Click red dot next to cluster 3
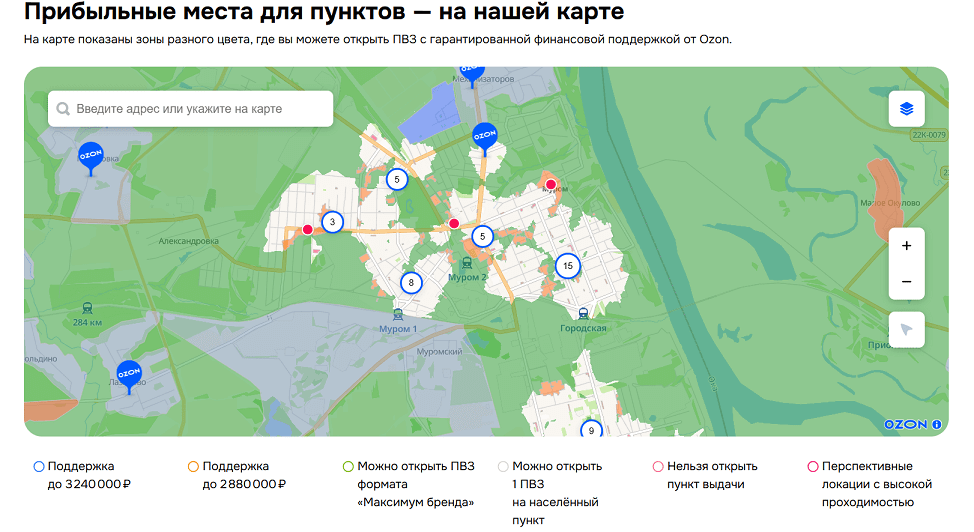Screen dimensions: 974x532 [307, 230]
